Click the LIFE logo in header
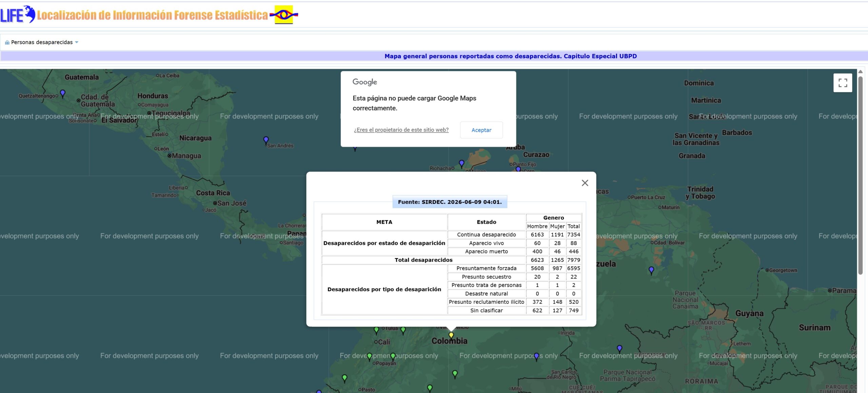 pos(18,14)
